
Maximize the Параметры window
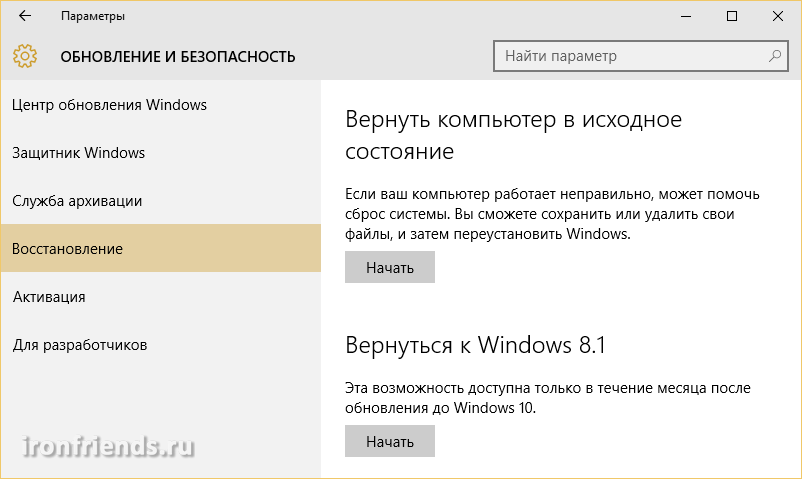[732, 17]
